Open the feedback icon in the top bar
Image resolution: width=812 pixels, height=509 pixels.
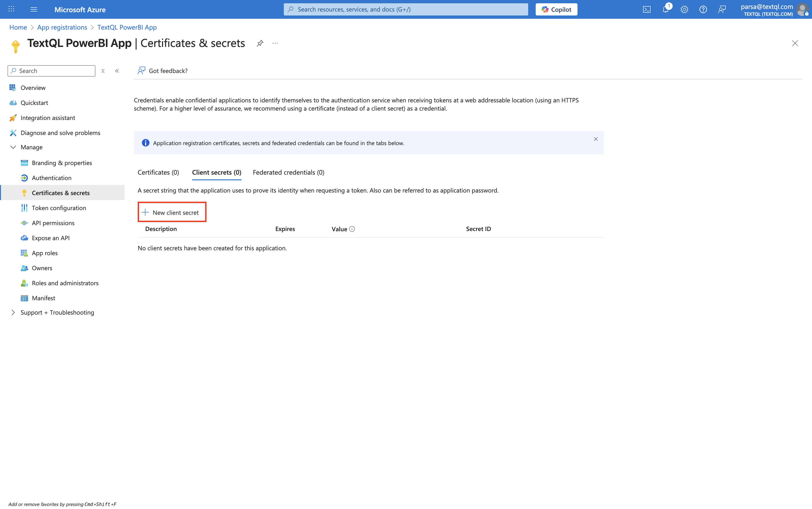pyautogui.click(x=722, y=9)
